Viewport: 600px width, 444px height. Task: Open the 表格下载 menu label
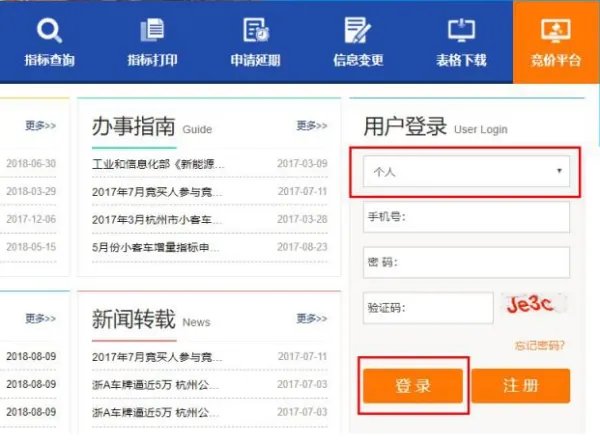pos(461,60)
